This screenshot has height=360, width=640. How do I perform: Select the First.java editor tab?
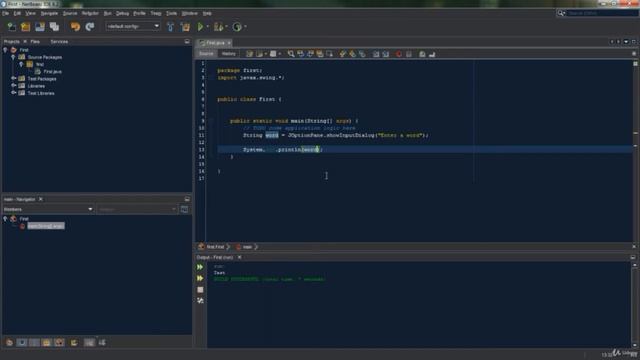click(x=216, y=43)
